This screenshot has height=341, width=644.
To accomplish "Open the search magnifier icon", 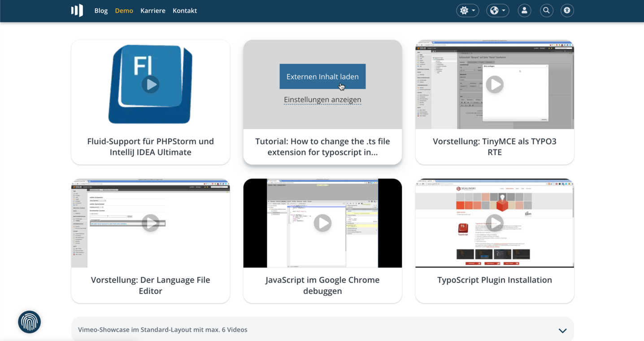I will 546,10.
